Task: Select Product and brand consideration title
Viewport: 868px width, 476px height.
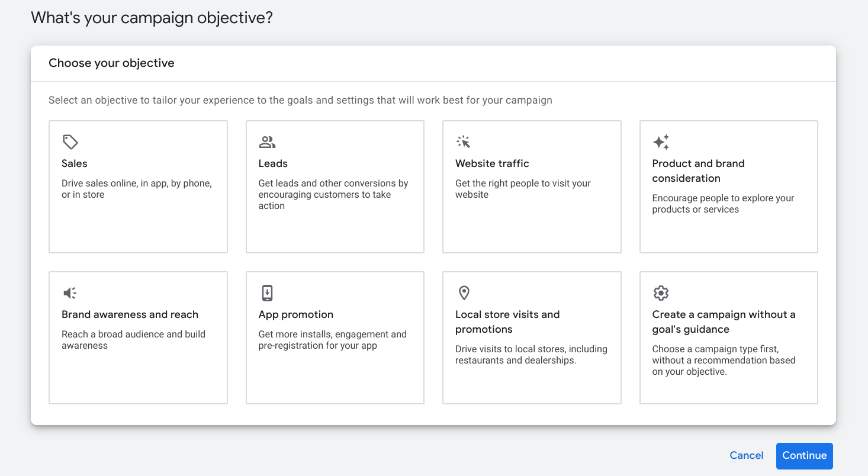Action: 698,171
